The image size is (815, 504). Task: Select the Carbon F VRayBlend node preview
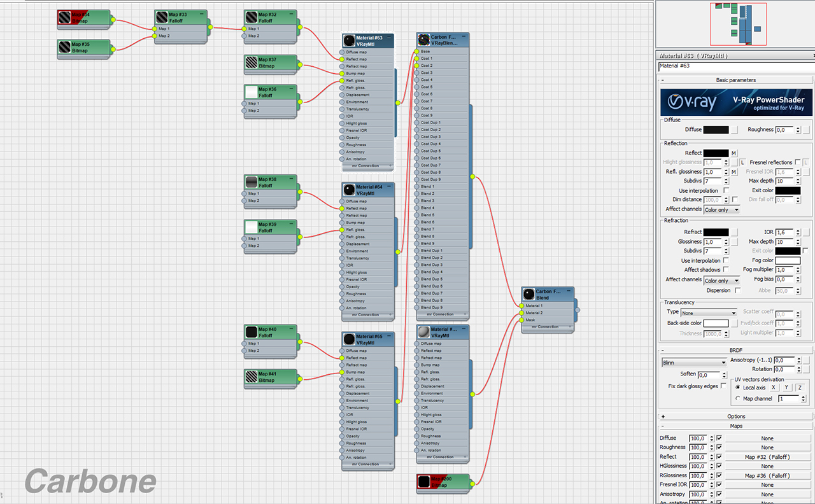[x=424, y=40]
